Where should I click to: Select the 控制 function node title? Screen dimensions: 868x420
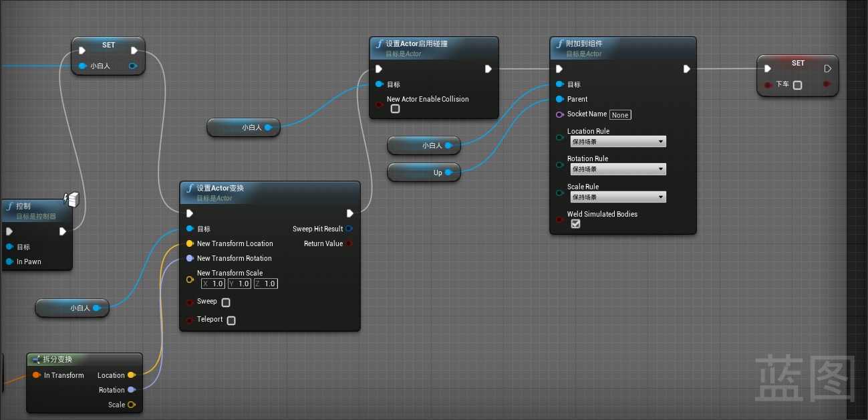pyautogui.click(x=23, y=206)
